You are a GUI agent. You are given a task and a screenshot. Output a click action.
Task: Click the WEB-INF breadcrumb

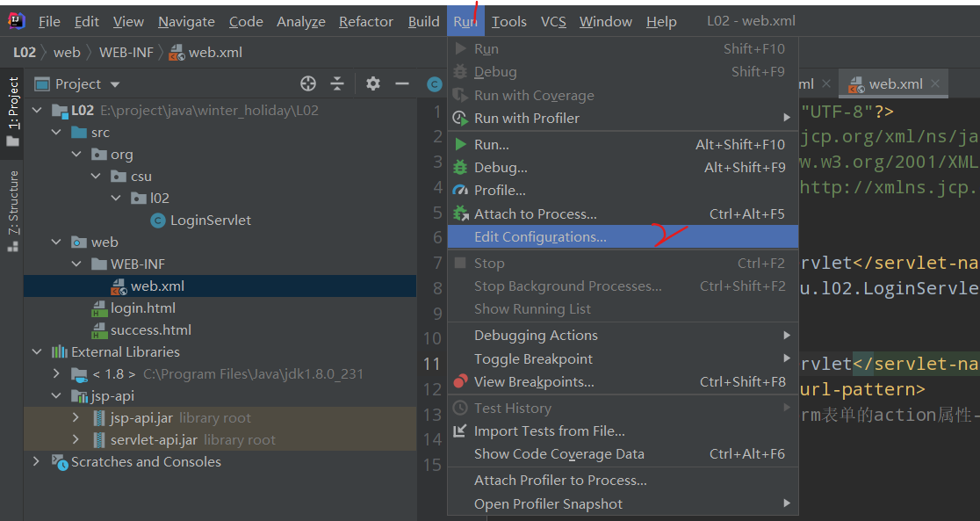point(126,53)
